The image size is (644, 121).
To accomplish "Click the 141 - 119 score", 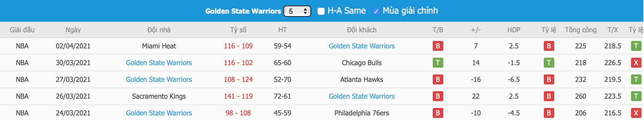I will [x=238, y=96].
